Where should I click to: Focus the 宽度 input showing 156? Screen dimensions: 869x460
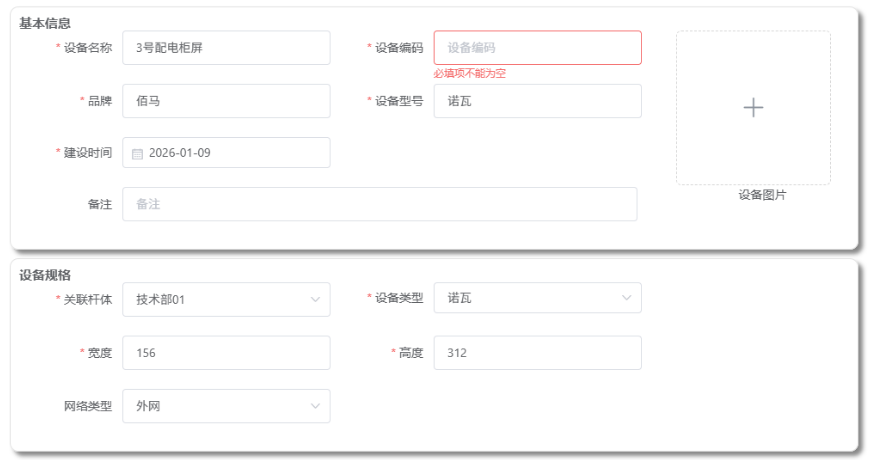pyautogui.click(x=226, y=353)
